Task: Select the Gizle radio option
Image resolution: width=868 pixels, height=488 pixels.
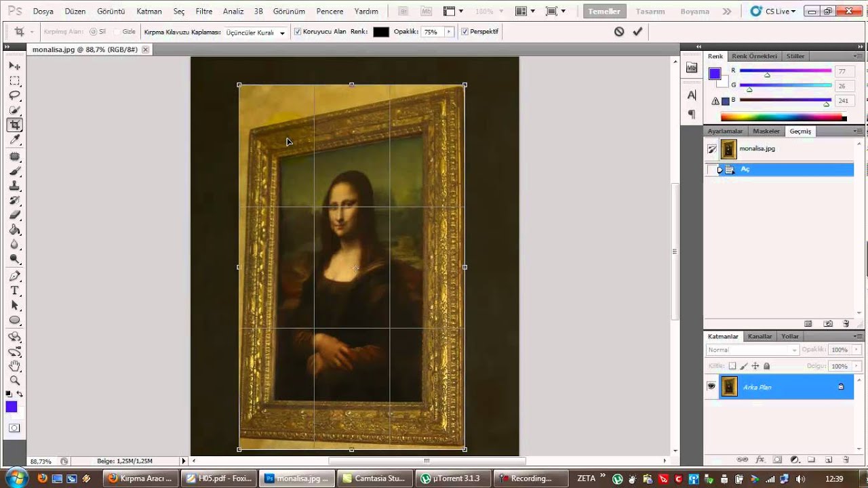Action: coord(117,32)
